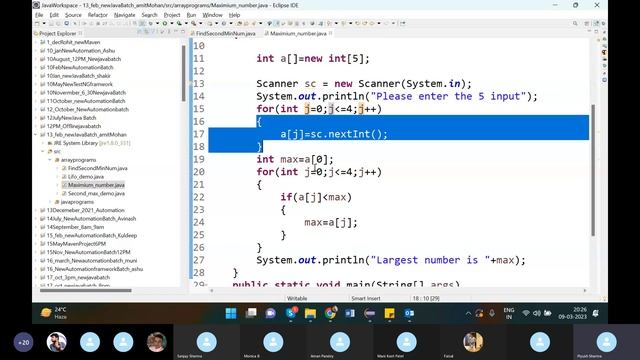The width and height of the screenshot is (640, 360).
Task: Click the +20 participants button
Action: coord(23,342)
